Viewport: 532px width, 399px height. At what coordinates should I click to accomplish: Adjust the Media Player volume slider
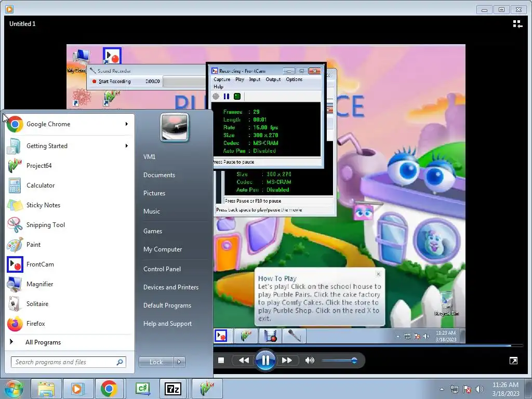[x=339, y=361]
